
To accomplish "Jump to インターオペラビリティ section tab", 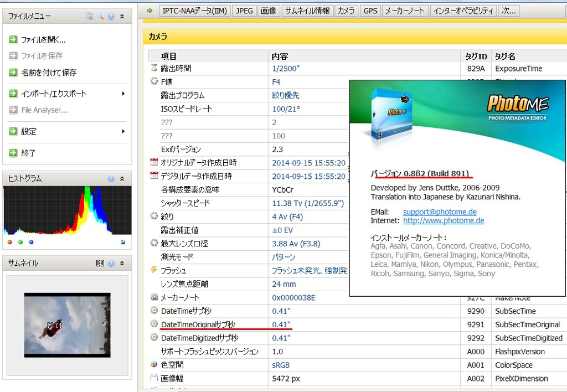I will click(463, 11).
